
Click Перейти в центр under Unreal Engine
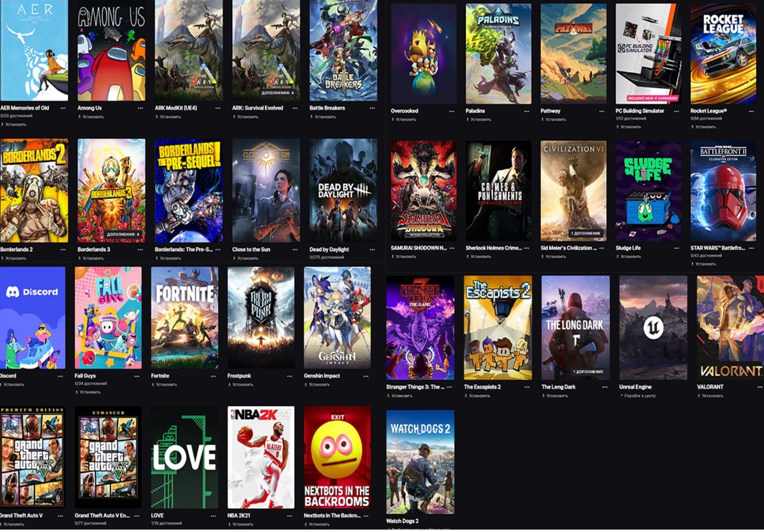tap(639, 395)
